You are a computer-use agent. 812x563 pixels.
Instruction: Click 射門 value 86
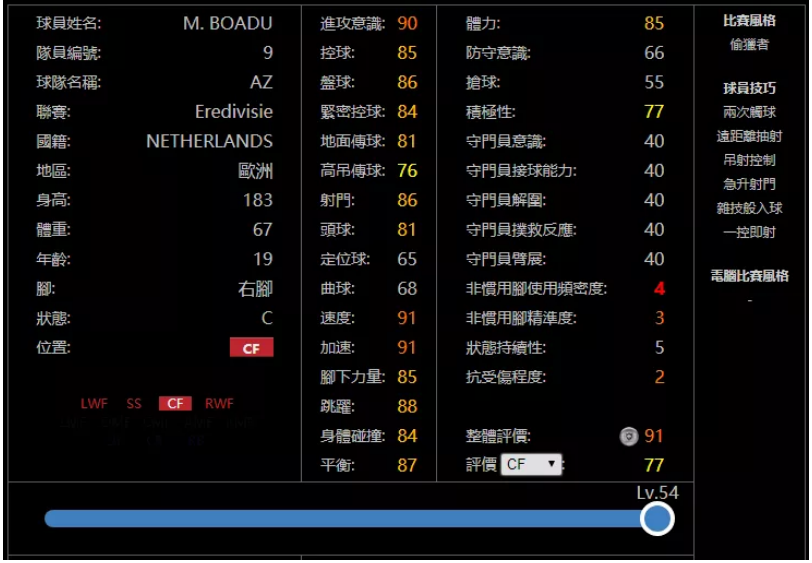point(407,200)
